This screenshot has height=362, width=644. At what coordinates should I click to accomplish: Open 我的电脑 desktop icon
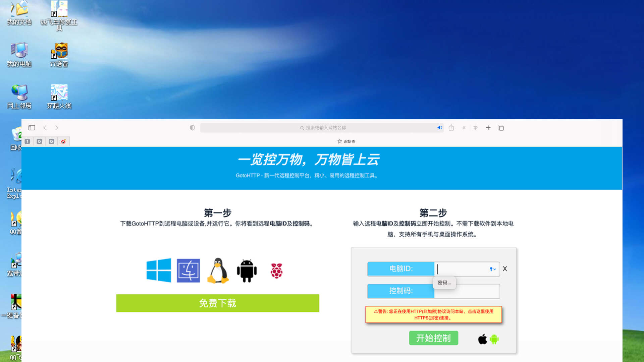19,55
